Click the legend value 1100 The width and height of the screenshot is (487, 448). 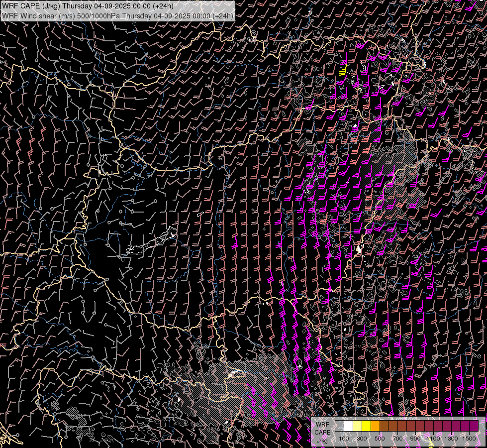coord(433,439)
